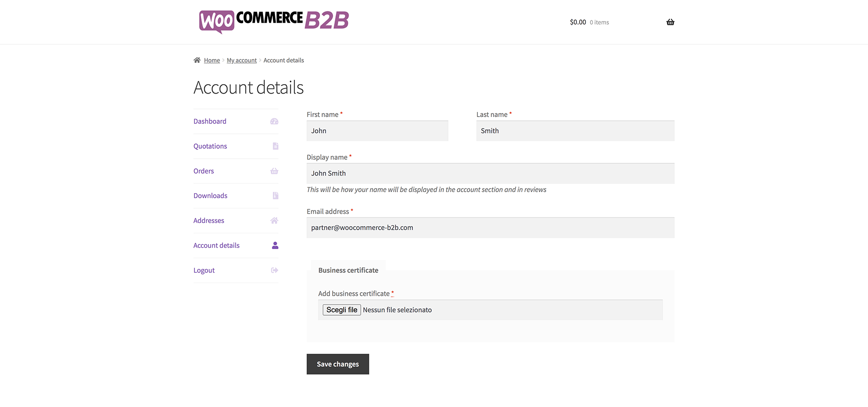The image size is (868, 407).
Task: Open the $0.00 cart total link
Action: click(x=578, y=22)
